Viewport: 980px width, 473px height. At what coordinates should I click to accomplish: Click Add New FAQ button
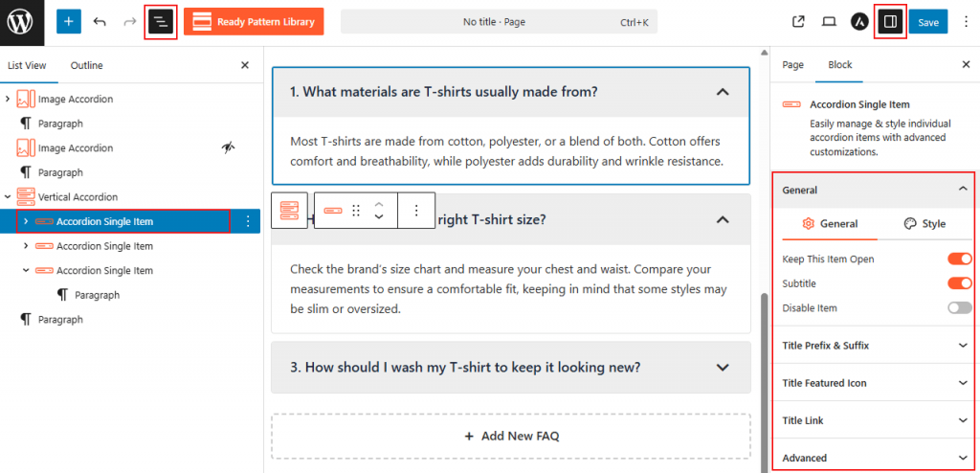(510, 436)
